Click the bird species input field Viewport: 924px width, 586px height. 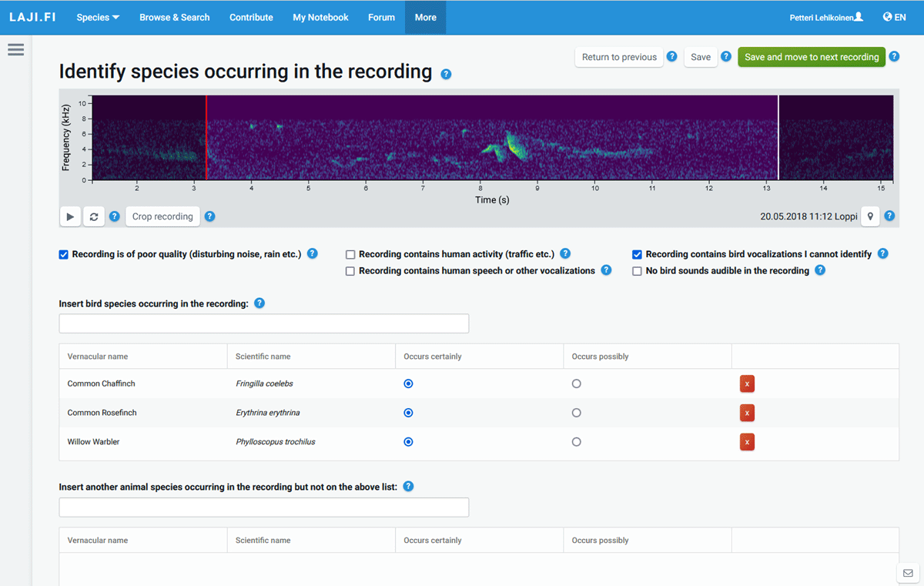263,323
